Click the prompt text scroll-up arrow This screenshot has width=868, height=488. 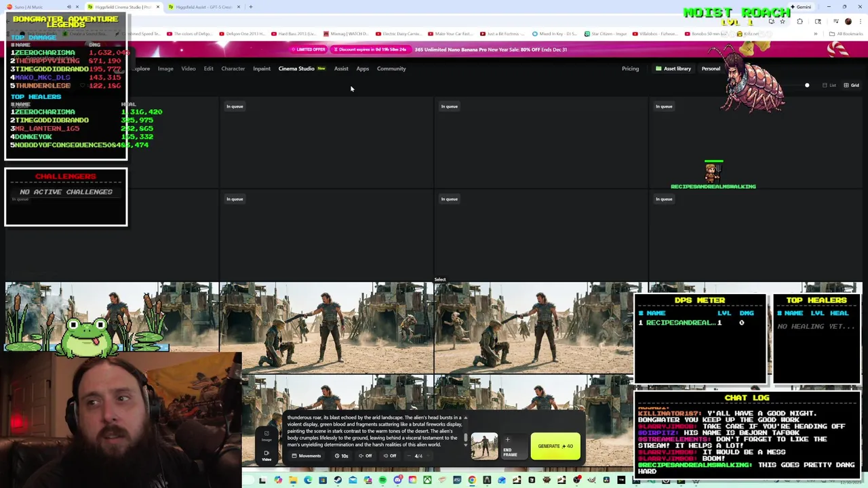[x=466, y=418]
